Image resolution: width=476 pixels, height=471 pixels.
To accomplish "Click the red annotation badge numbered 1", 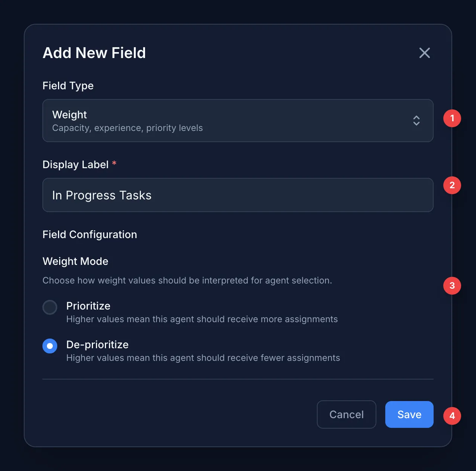I will click(452, 118).
